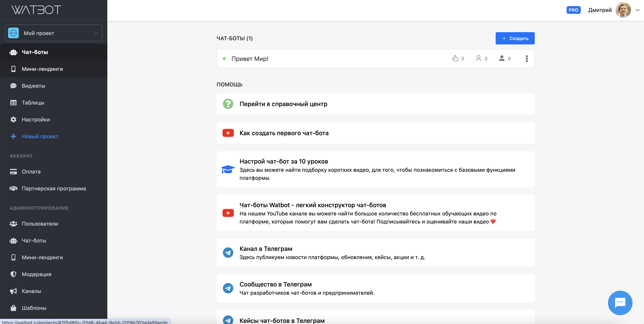This screenshot has height=324, width=644.
Task: Click the graduation cap lessons icon
Action: point(228,169)
